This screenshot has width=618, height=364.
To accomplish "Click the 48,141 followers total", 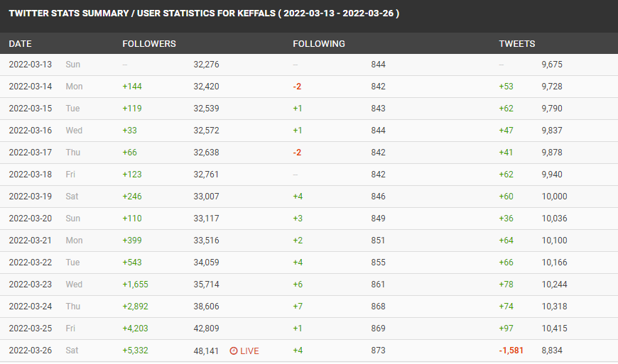I will 206,351.
